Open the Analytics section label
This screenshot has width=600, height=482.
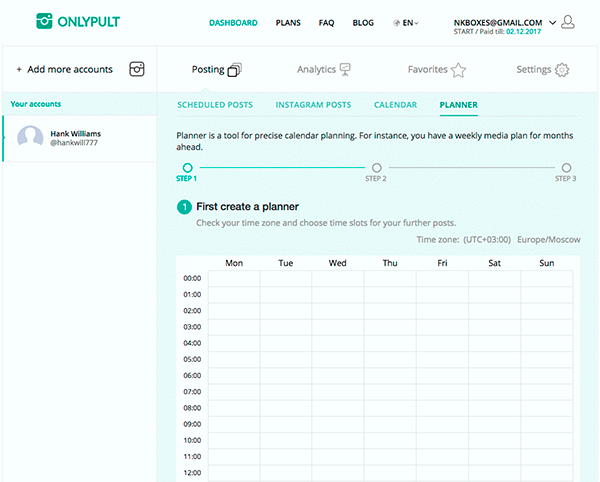coord(316,70)
